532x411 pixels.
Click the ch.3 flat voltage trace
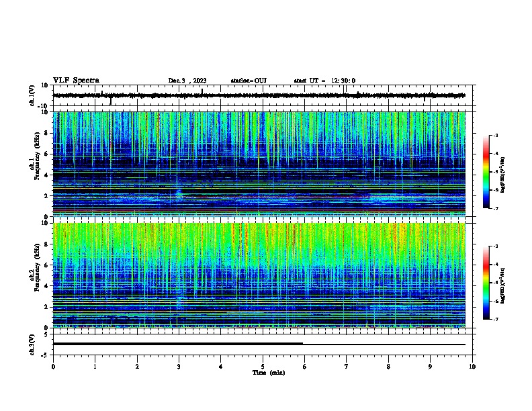click(x=259, y=344)
